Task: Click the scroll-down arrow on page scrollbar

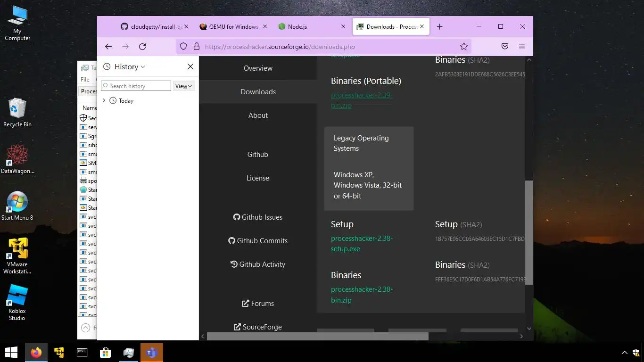Action: tap(529, 328)
